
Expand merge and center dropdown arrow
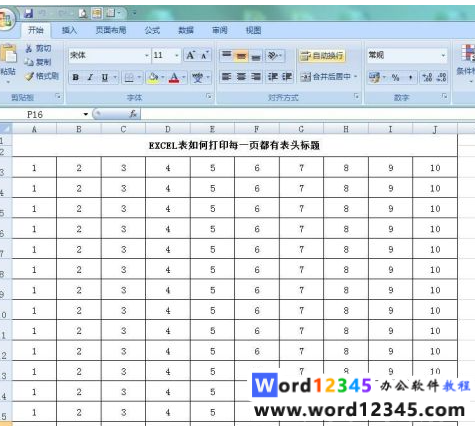pos(356,77)
